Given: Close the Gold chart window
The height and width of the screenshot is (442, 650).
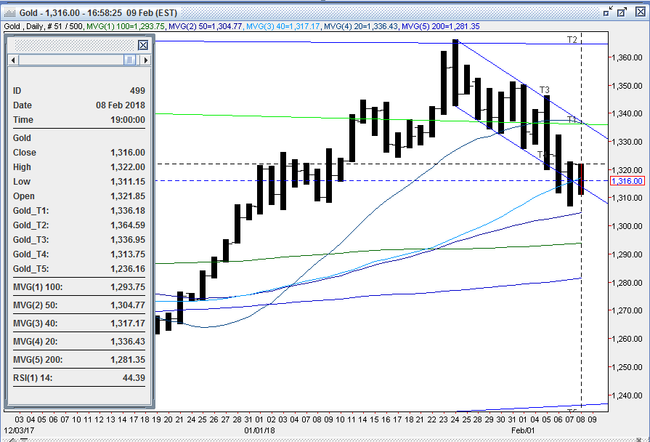Looking at the screenshot, I should (640, 12).
